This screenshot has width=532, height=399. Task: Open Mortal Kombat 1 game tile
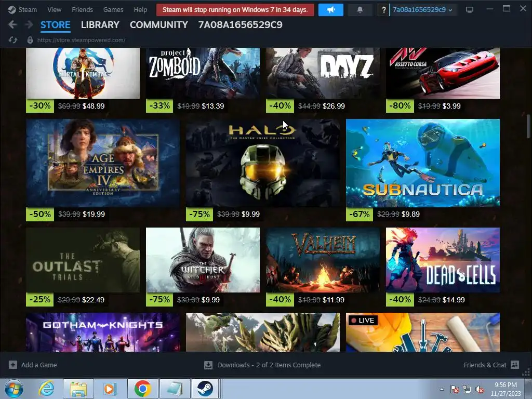click(x=83, y=73)
